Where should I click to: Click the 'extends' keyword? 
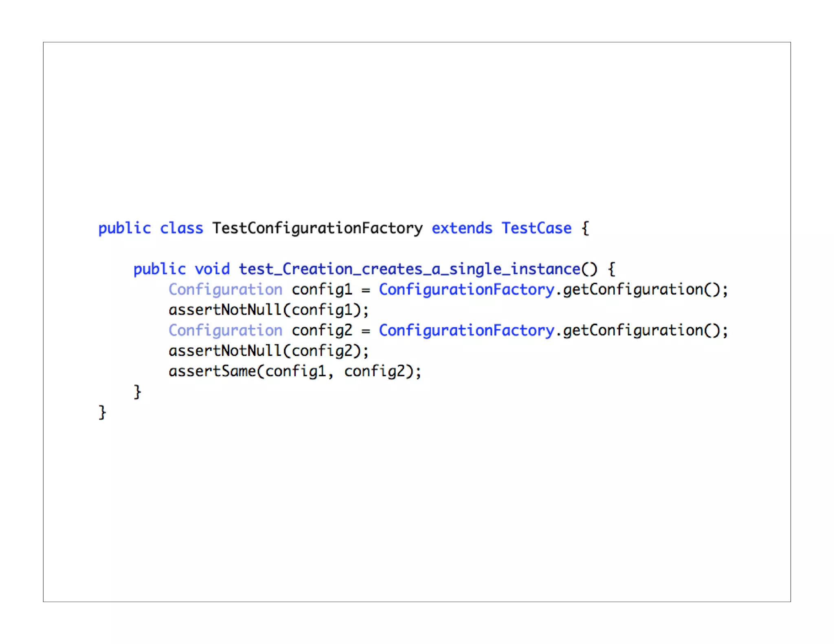point(462,228)
